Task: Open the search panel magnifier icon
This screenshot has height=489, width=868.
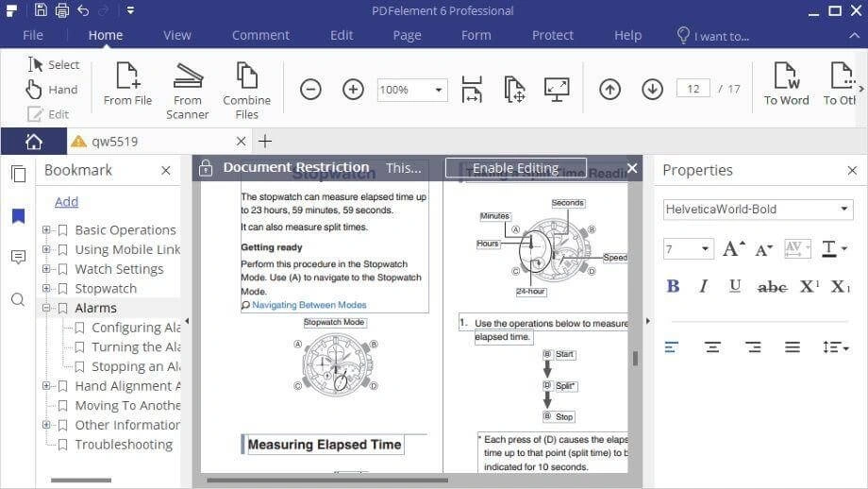Action: pyautogui.click(x=18, y=299)
